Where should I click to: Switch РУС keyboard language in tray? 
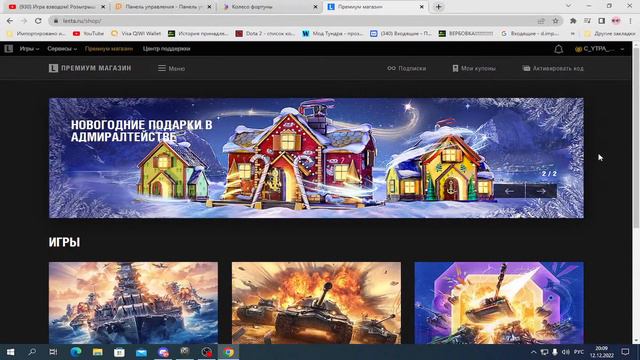(x=579, y=352)
